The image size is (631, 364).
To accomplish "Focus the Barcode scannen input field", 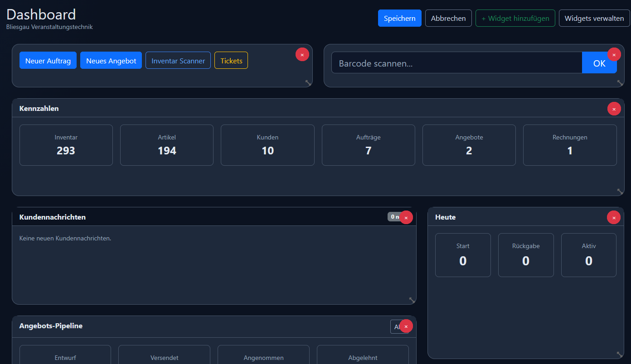I will (456, 63).
